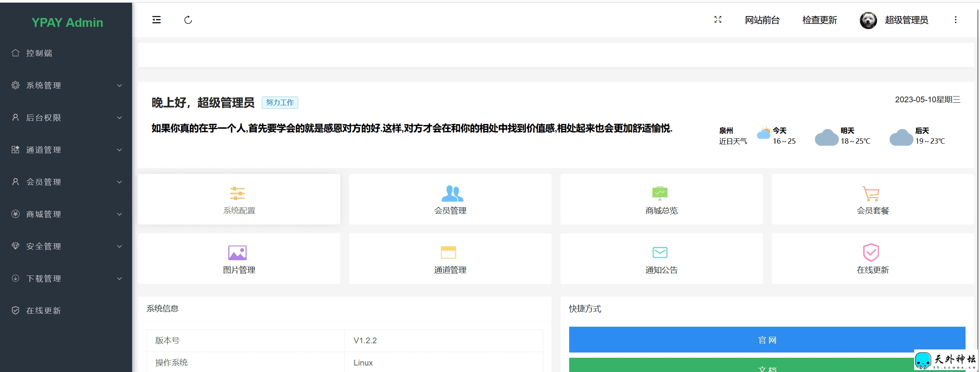This screenshot has height=372, width=980.
Task: Click tomorrow's (明天) cloud weather icon
Action: click(x=826, y=137)
